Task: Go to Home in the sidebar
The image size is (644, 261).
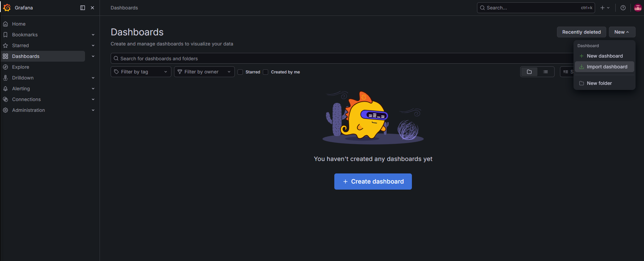Action: 19,24
